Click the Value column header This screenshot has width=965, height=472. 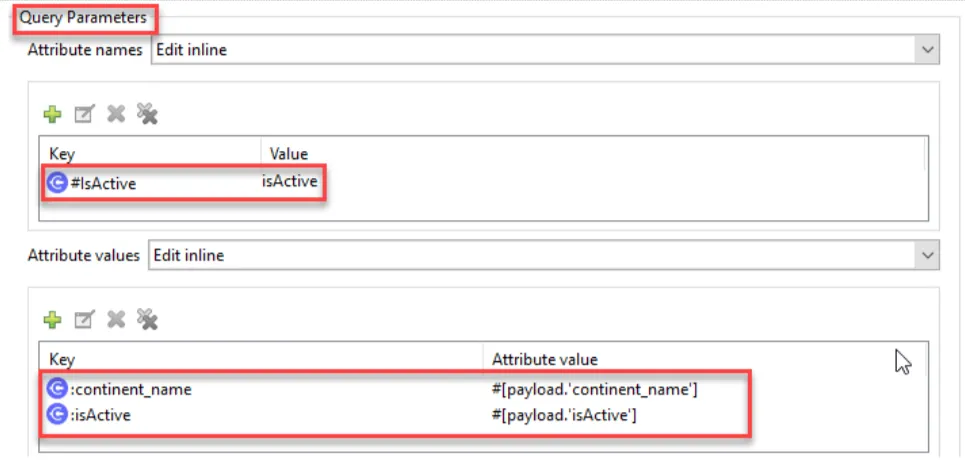(x=289, y=154)
